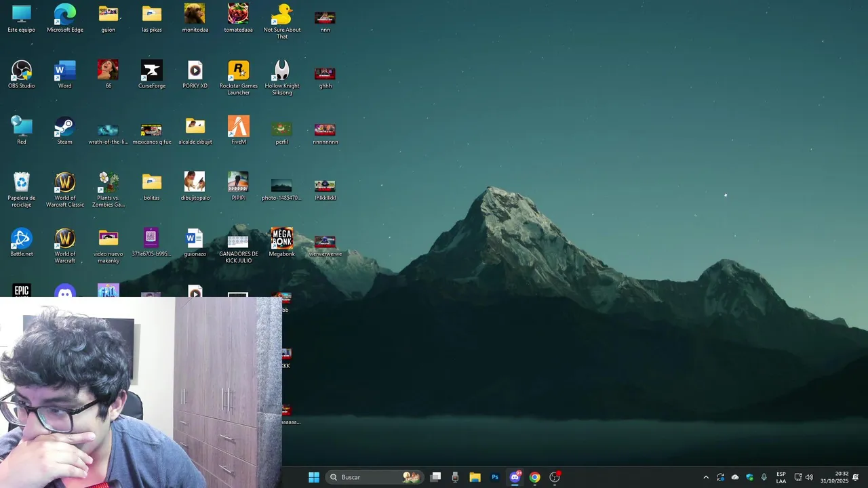Switch to Discord in the taskbar
Viewport: 868px width, 488px height.
click(x=515, y=477)
